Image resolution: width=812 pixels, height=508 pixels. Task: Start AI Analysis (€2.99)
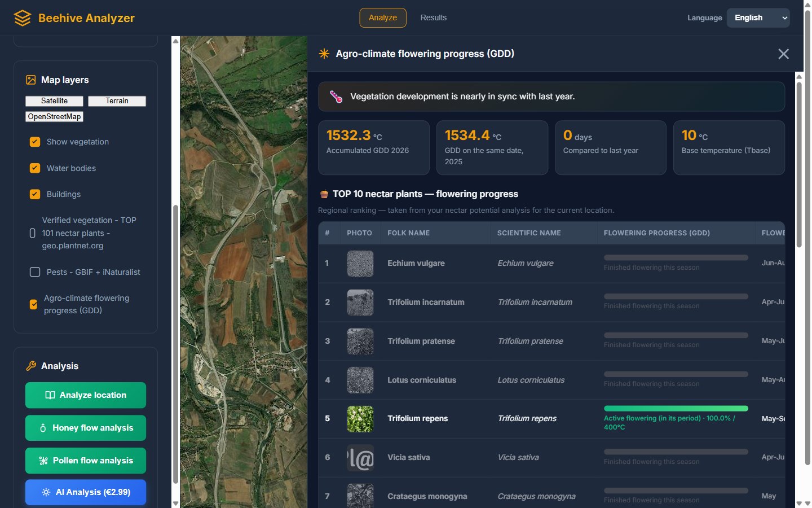(86, 492)
